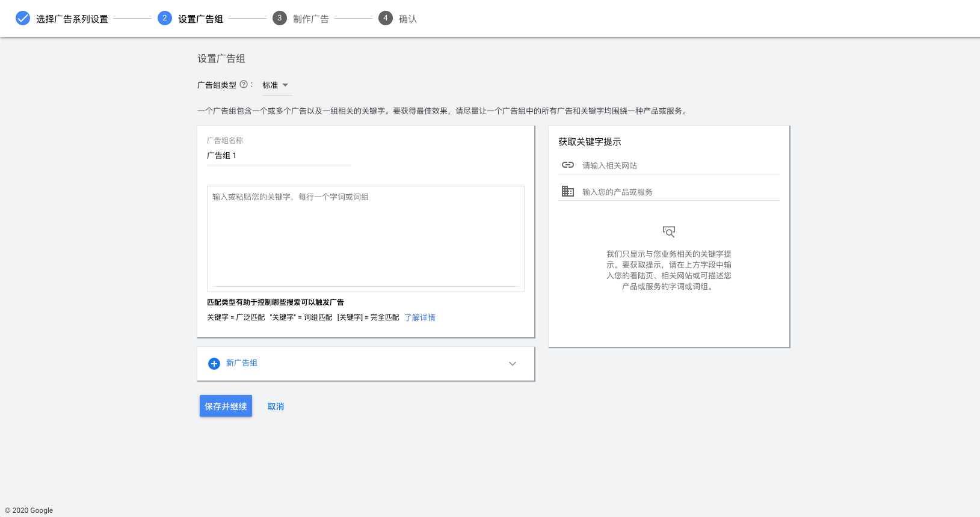Select the 确认 step label

point(408,19)
